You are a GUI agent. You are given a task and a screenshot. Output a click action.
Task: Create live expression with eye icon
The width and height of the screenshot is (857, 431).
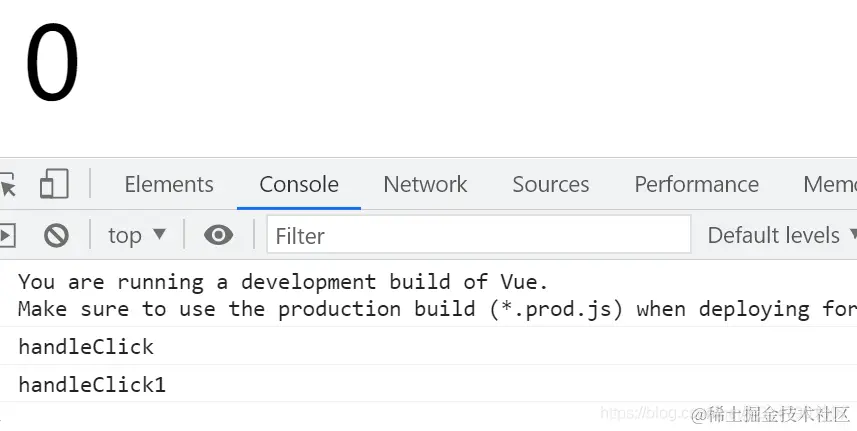(218, 235)
